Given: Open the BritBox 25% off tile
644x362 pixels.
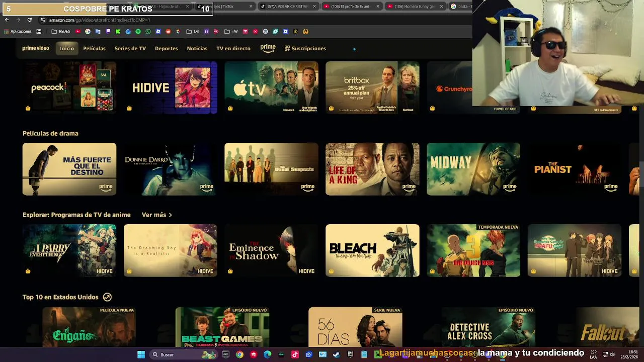Looking at the screenshot, I should pyautogui.click(x=372, y=87).
